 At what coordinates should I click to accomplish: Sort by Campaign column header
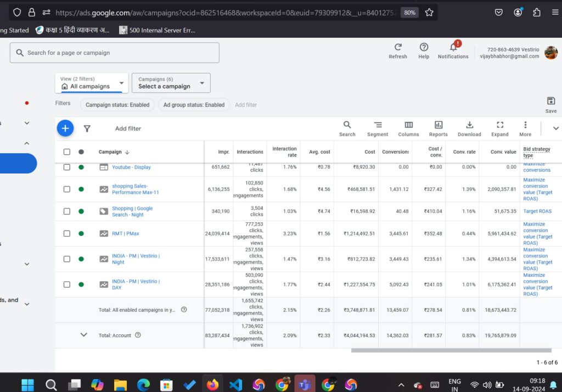coord(110,152)
